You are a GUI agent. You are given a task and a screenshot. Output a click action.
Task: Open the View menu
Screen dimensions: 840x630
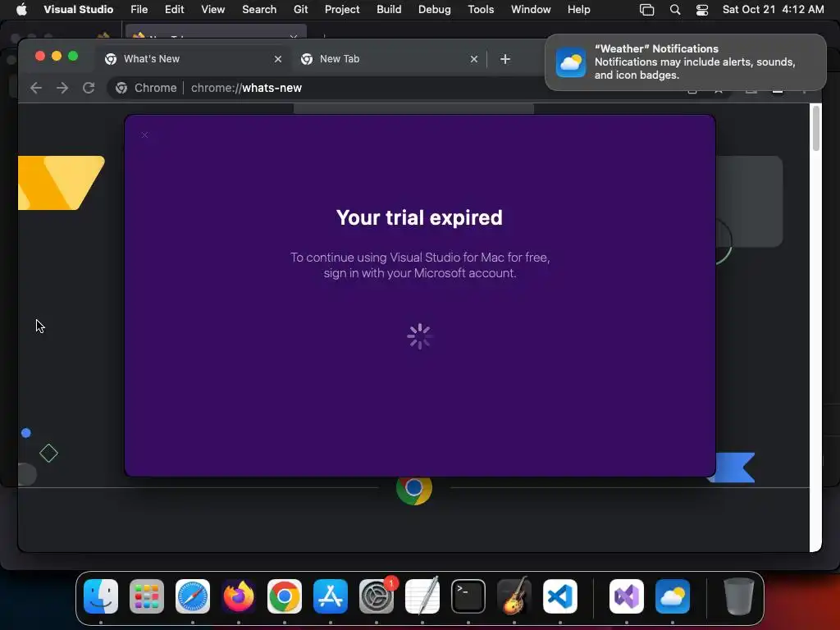212,9
